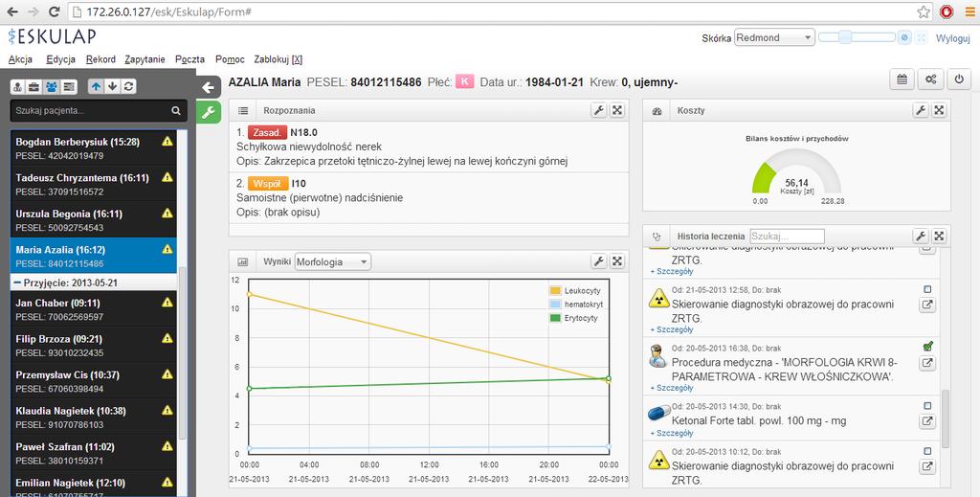Collapse the Przyjęcie: 2013-05-21 group

tap(94, 282)
